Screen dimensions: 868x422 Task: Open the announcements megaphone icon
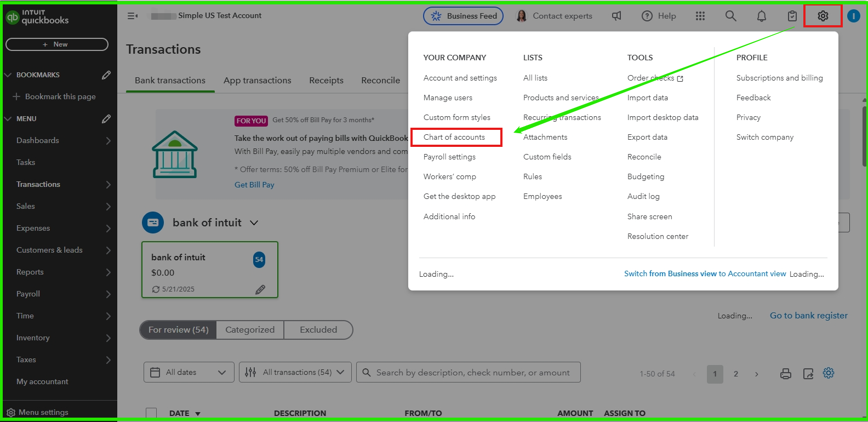click(x=616, y=16)
